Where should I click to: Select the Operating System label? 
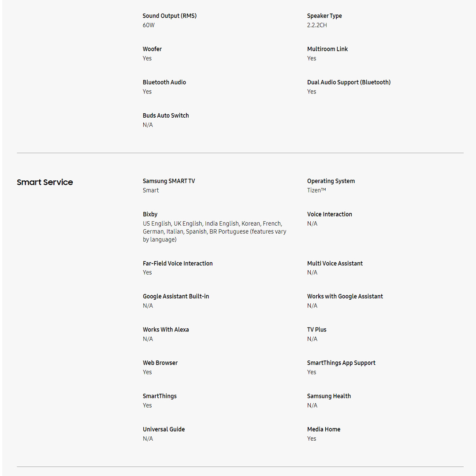331,181
